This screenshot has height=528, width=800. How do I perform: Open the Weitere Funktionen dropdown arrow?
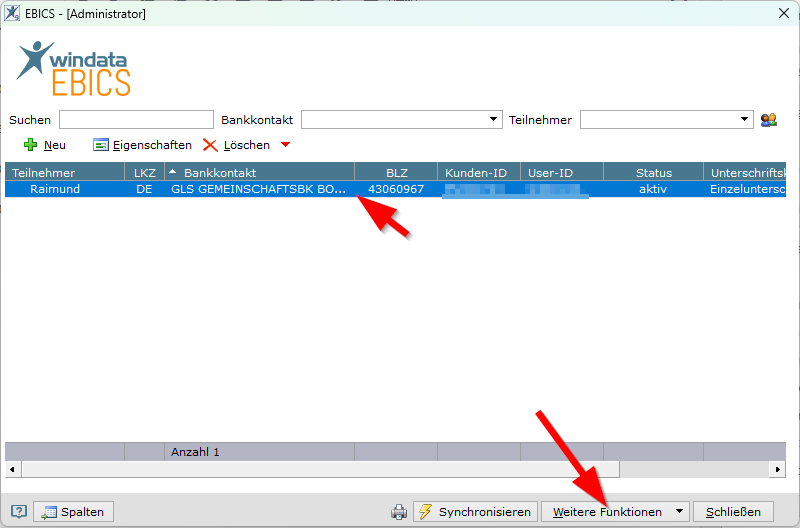click(x=680, y=512)
